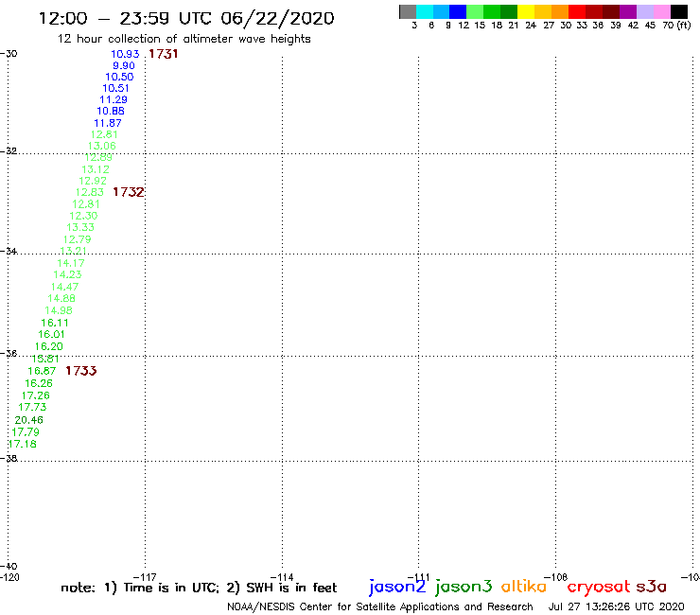700x615 pixels.
Task: Click the wave height value 17.26
Action: (x=36, y=395)
